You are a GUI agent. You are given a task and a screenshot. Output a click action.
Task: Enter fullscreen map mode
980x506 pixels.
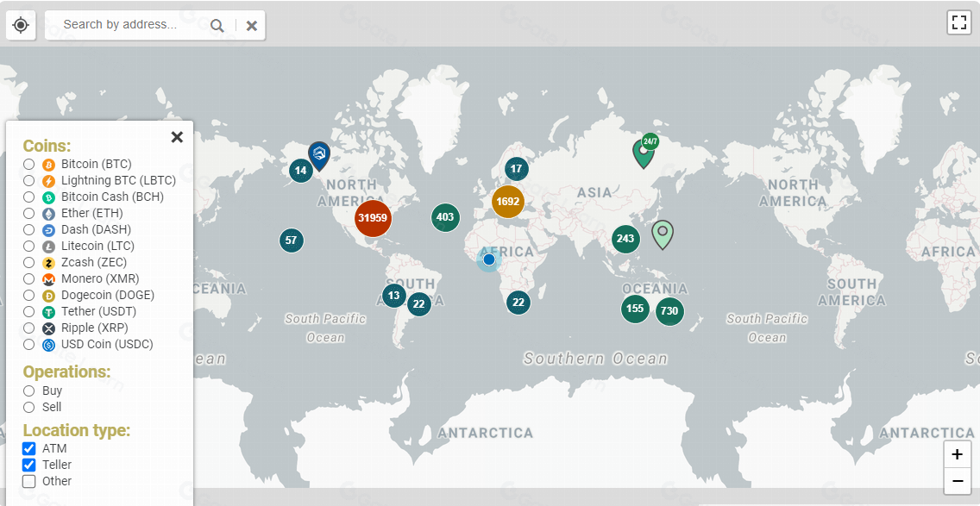[x=958, y=22]
